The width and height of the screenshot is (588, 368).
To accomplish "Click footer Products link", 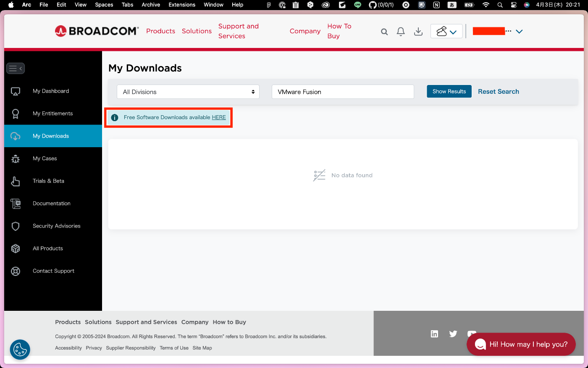I will click(68, 322).
